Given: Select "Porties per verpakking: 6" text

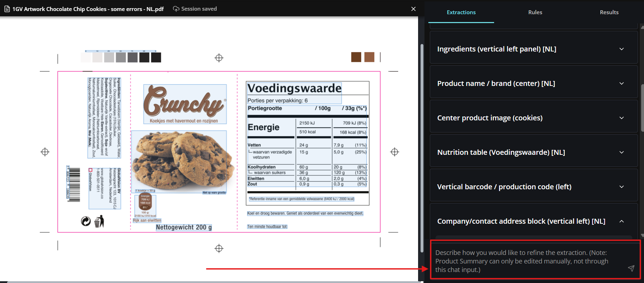Looking at the screenshot, I should pos(278,100).
